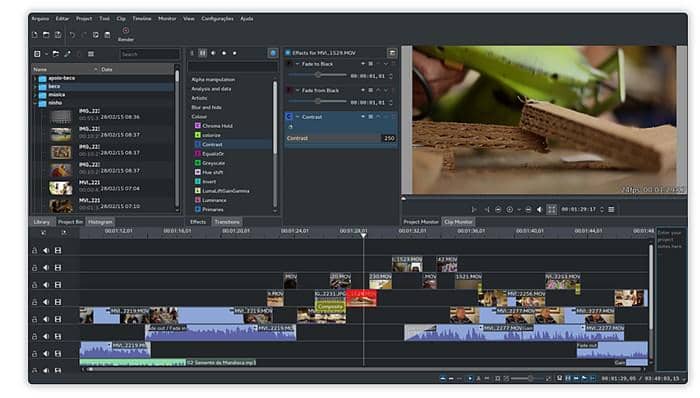Switch to the Project Monitor tab

point(421,222)
